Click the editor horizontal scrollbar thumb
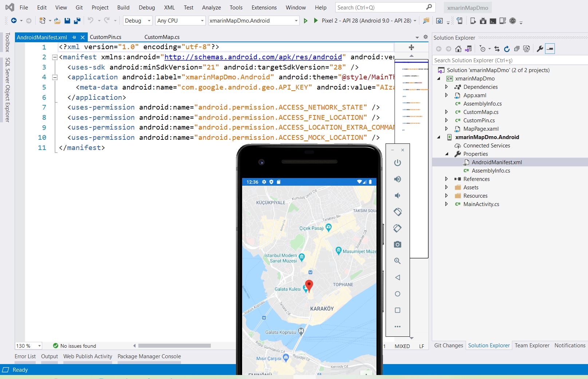The image size is (588, 379). click(174, 346)
